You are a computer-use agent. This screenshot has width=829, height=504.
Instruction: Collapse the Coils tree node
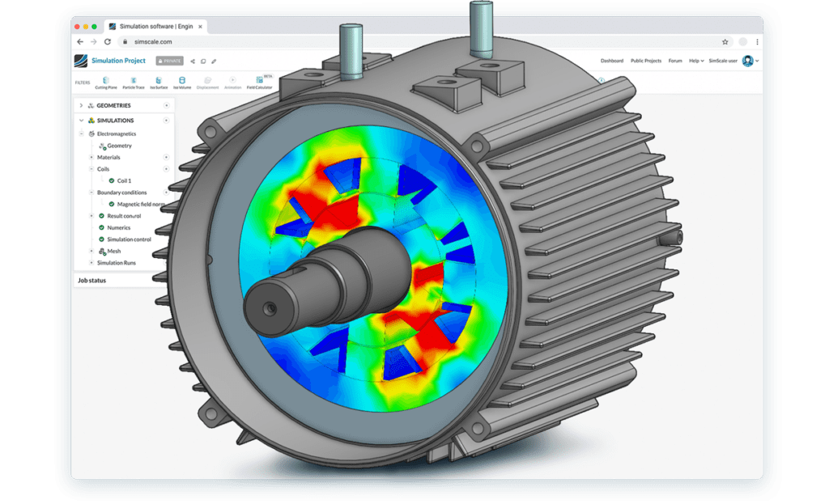91,169
